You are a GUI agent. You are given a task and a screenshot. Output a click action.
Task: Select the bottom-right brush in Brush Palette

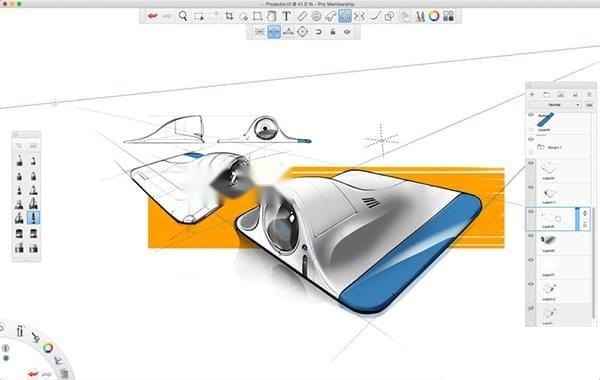pos(33,248)
